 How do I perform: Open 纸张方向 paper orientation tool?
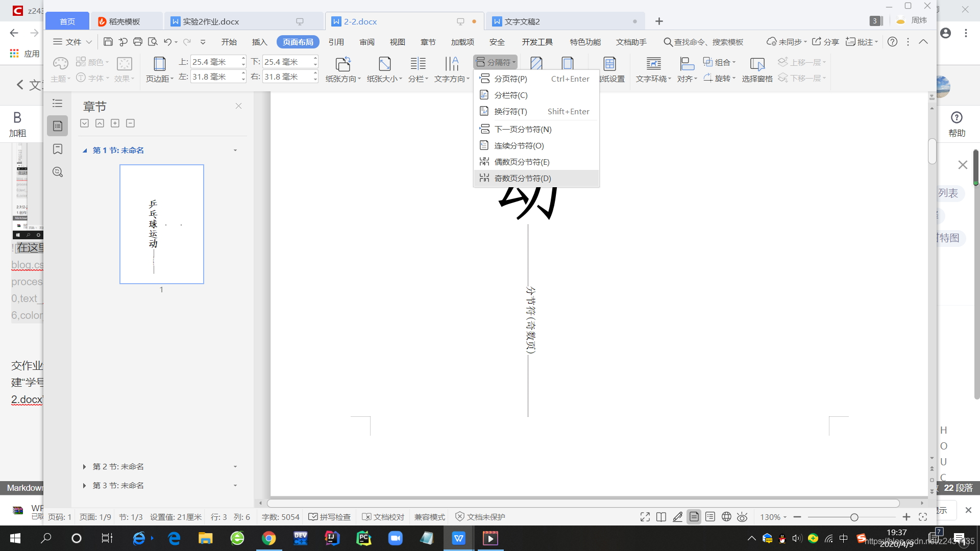pos(343,69)
